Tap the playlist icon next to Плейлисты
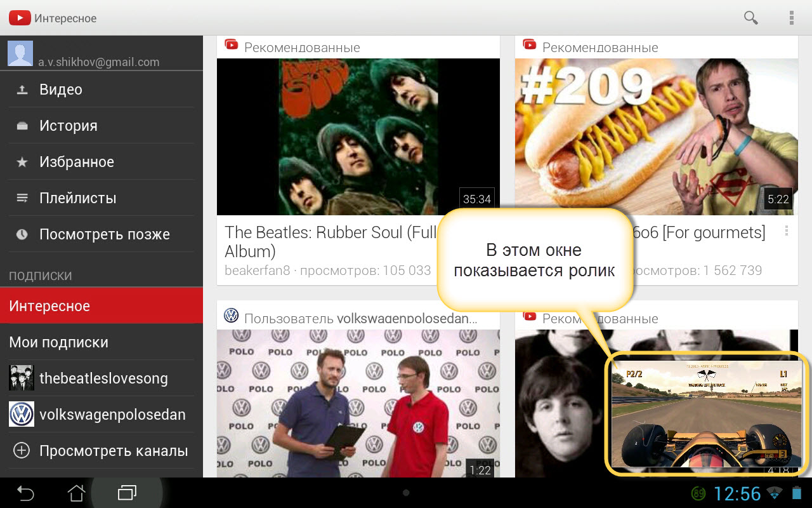Screen dimensions: 812x508 pos(22,198)
